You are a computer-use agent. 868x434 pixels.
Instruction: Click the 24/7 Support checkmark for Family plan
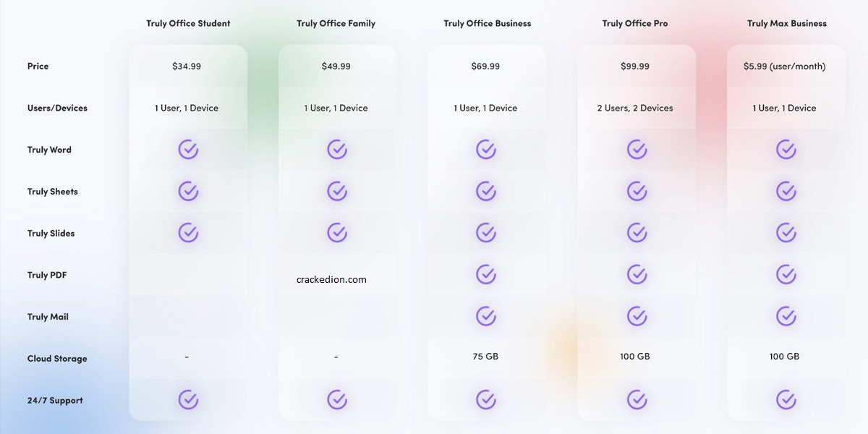pyautogui.click(x=337, y=399)
